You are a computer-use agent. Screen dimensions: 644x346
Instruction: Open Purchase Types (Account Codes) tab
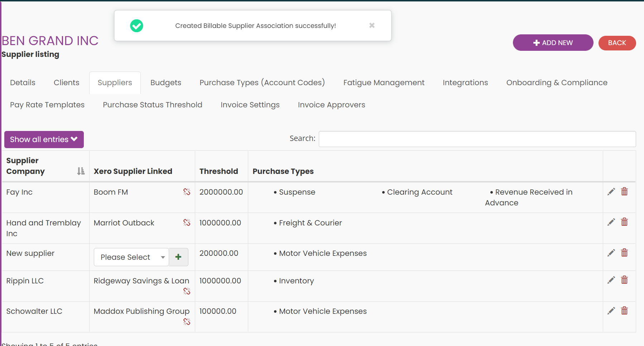pyautogui.click(x=262, y=83)
